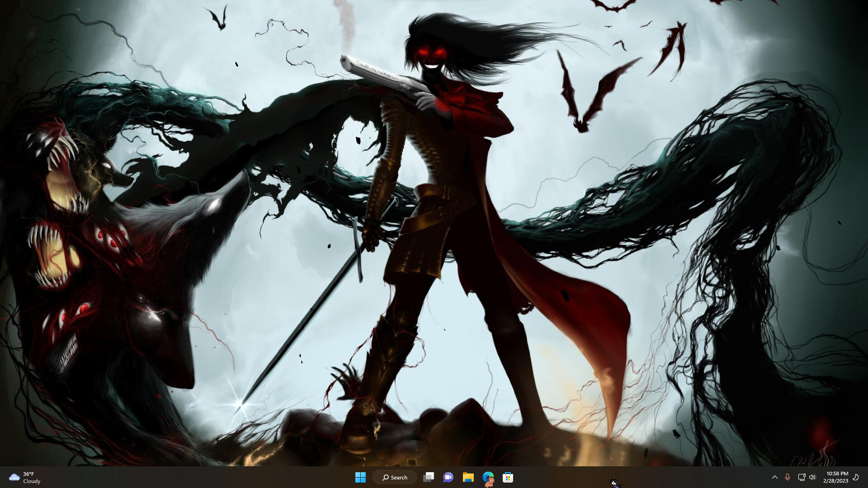
Task: Open widgets via 36°F Cloudy text
Action: [32, 478]
